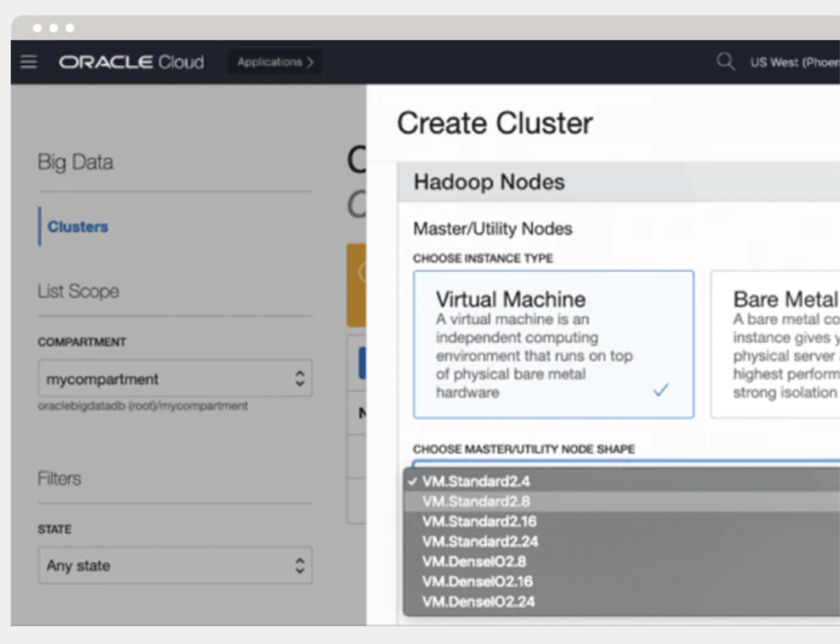Select the Bare Metal instance type card
The image size is (840, 644).
coord(775,344)
